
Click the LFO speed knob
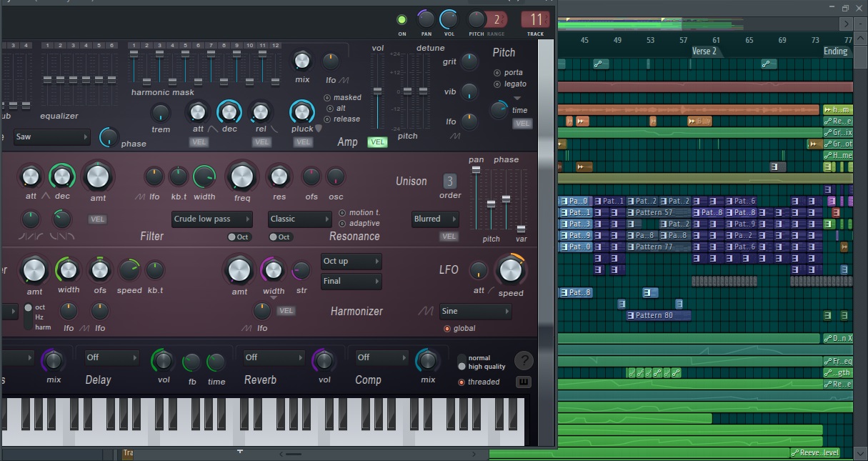point(510,269)
